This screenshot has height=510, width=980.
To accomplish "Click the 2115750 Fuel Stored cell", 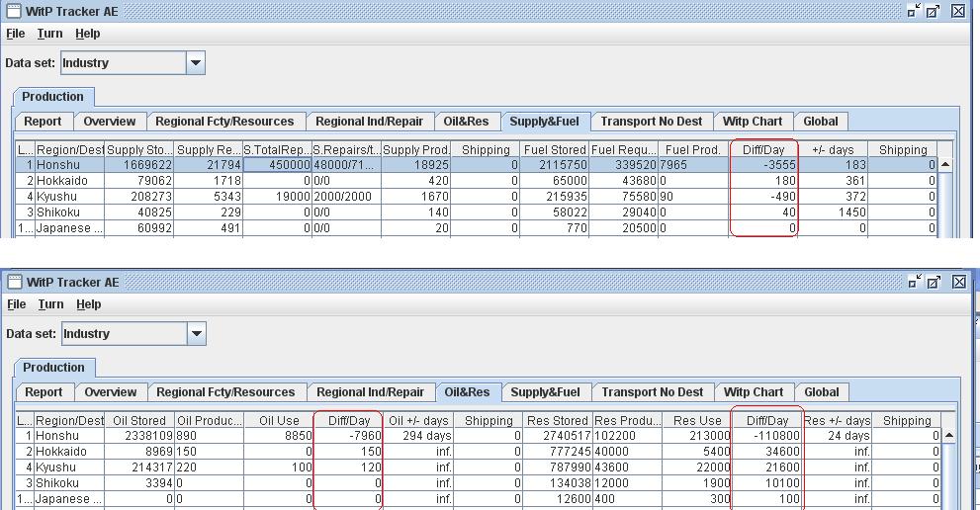I will [x=555, y=165].
